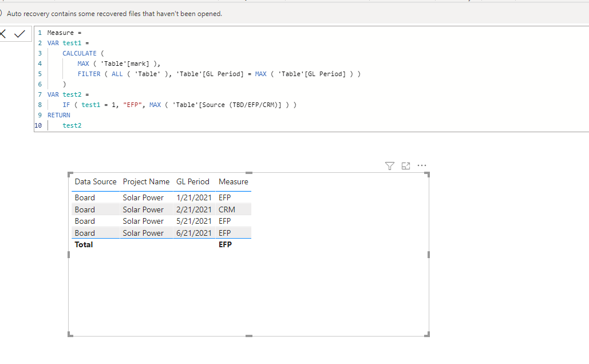This screenshot has height=364, width=589.
Task: Click Solar Power in the 6/21/2021 row
Action: click(143, 234)
